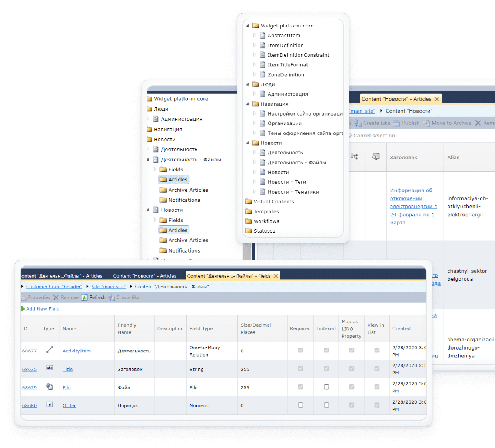
Task: Click the numeric type icon in row 68680
Action: pos(50,405)
